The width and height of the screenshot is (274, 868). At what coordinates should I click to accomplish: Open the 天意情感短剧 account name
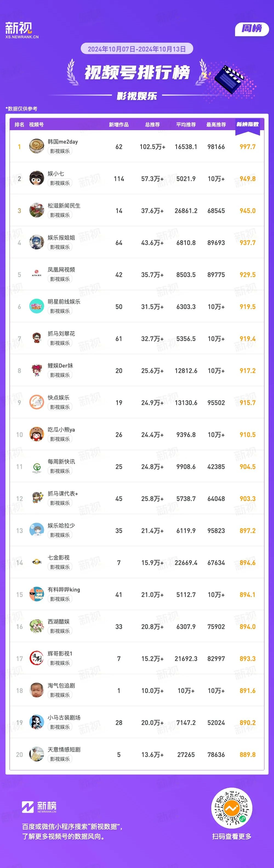click(64, 749)
